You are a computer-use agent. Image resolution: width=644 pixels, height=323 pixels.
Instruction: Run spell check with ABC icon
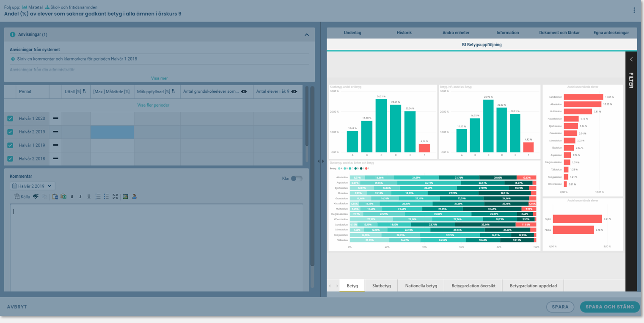pyautogui.click(x=36, y=196)
